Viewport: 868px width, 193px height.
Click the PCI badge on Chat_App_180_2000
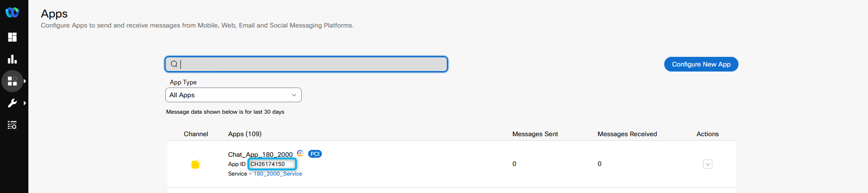point(315,154)
